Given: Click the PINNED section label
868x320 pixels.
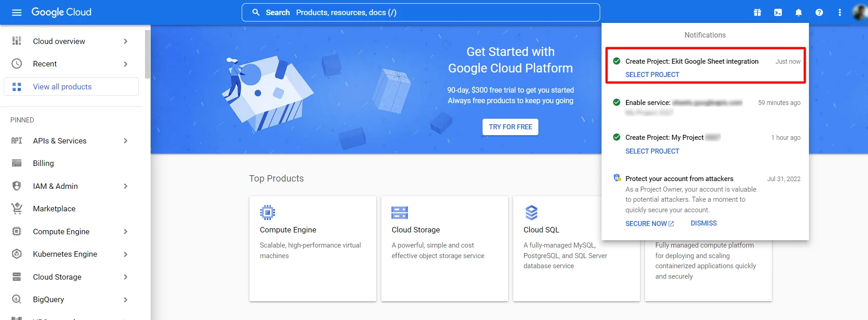Looking at the screenshot, I should [x=22, y=120].
